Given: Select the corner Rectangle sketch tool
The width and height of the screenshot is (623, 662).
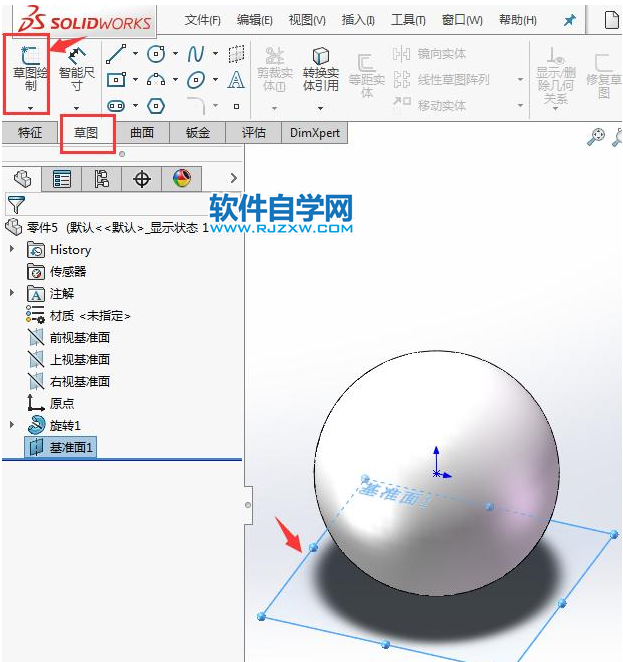Looking at the screenshot, I should pos(116,80).
